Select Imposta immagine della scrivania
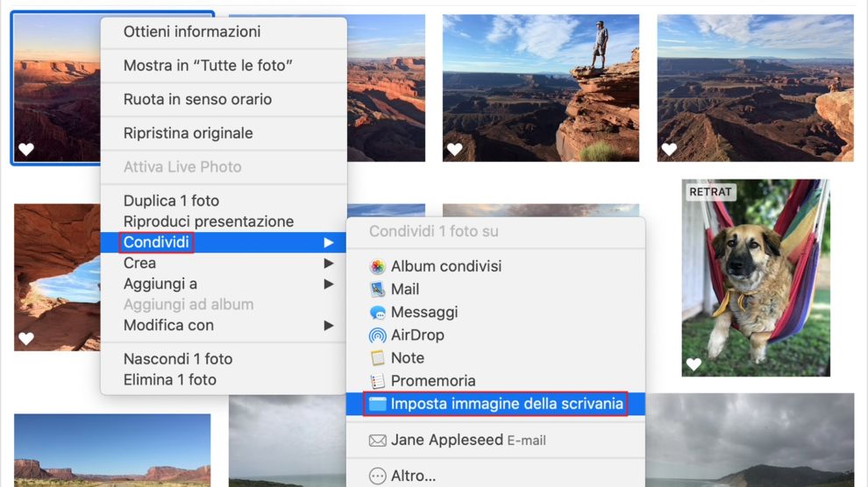Image resolution: width=868 pixels, height=487 pixels. (x=495, y=404)
